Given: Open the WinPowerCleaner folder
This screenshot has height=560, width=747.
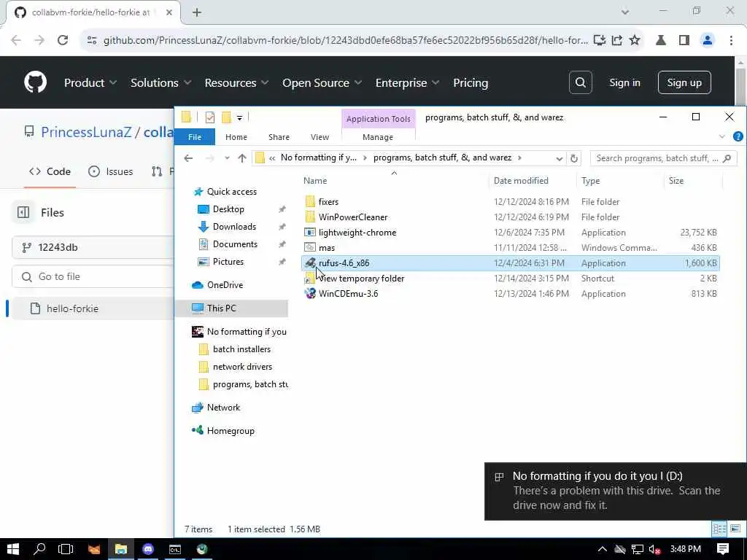Looking at the screenshot, I should [510, 217].
